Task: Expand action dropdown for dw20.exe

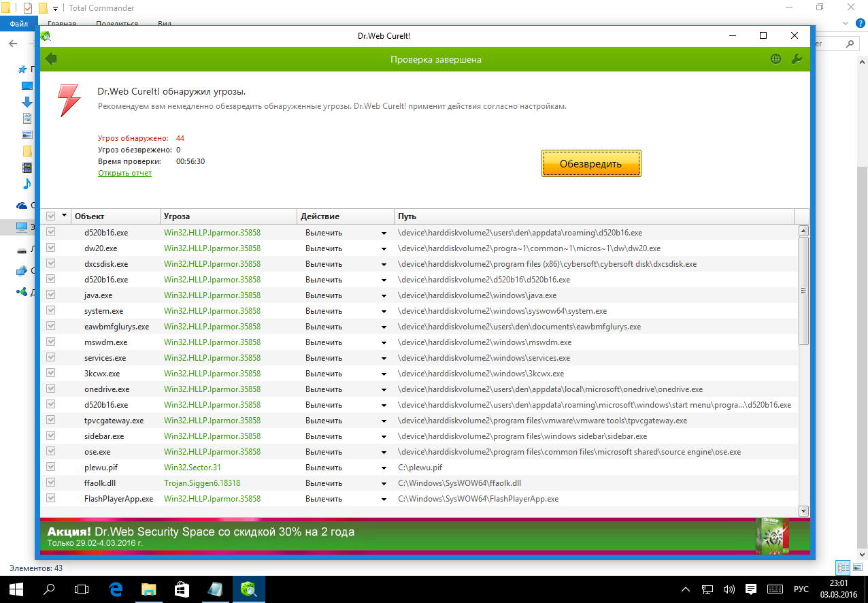Action: (384, 248)
